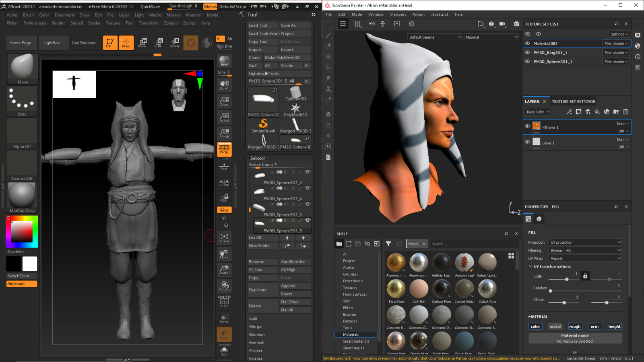Open the Bilinear HQ filtering dropdown

[x=585, y=250]
